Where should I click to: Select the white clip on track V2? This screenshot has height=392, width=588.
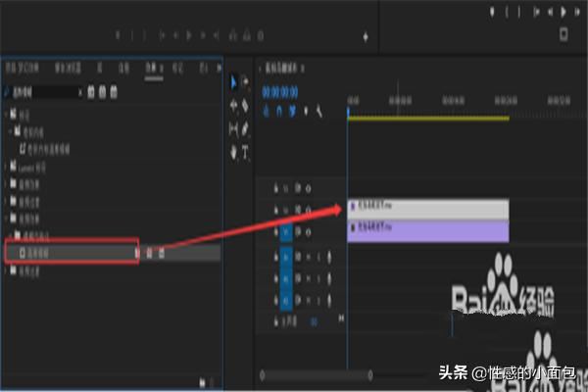coord(428,209)
